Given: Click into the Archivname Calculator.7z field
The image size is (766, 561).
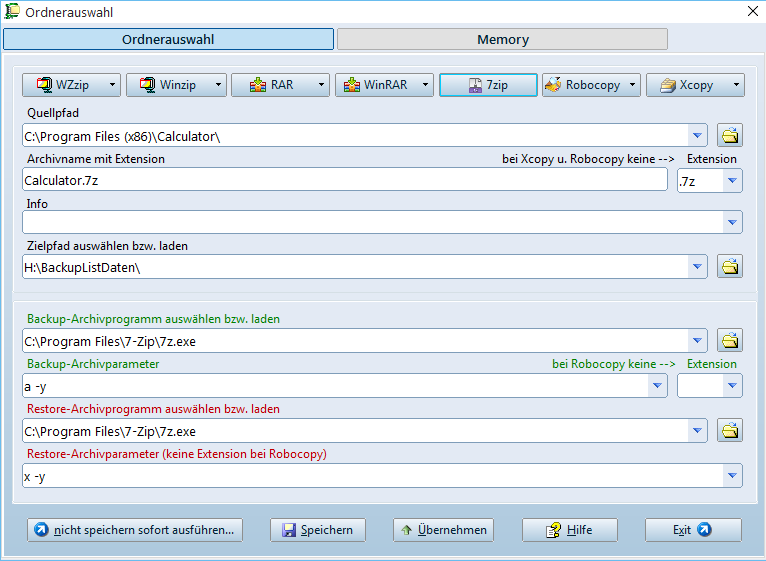Looking at the screenshot, I should click(344, 180).
